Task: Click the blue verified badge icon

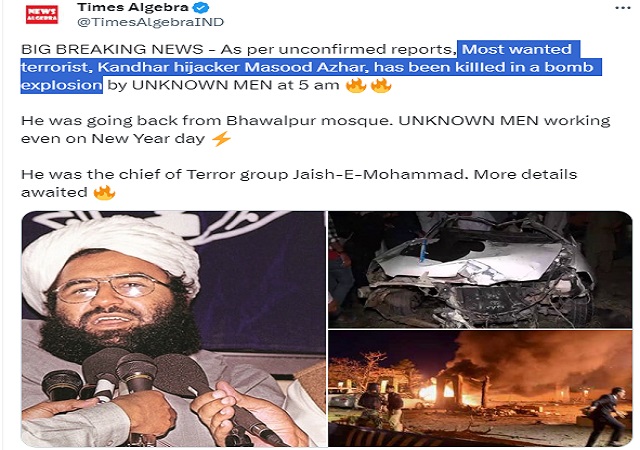Action: point(201,7)
